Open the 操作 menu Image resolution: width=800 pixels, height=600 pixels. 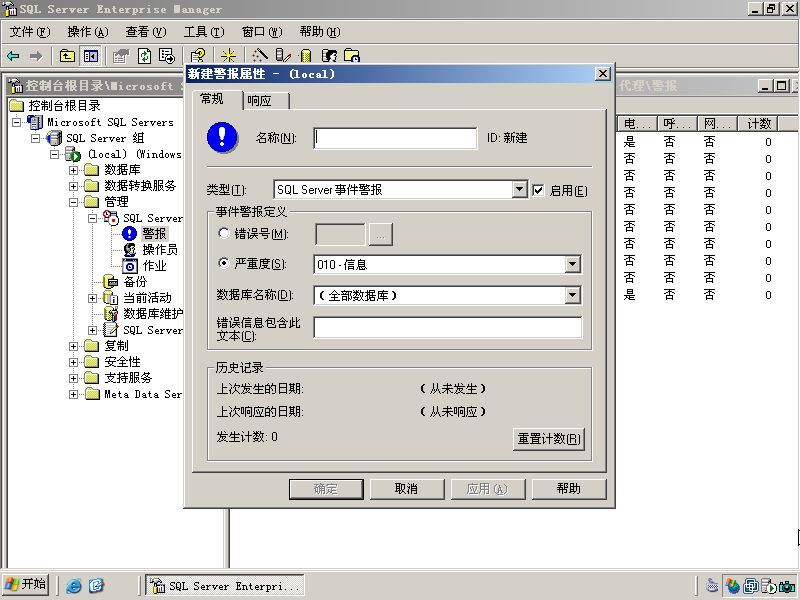click(x=88, y=32)
